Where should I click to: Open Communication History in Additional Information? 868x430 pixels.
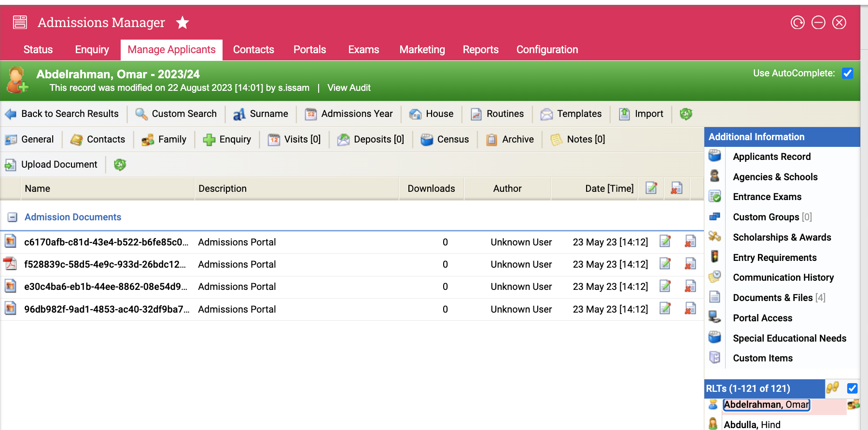tap(783, 277)
